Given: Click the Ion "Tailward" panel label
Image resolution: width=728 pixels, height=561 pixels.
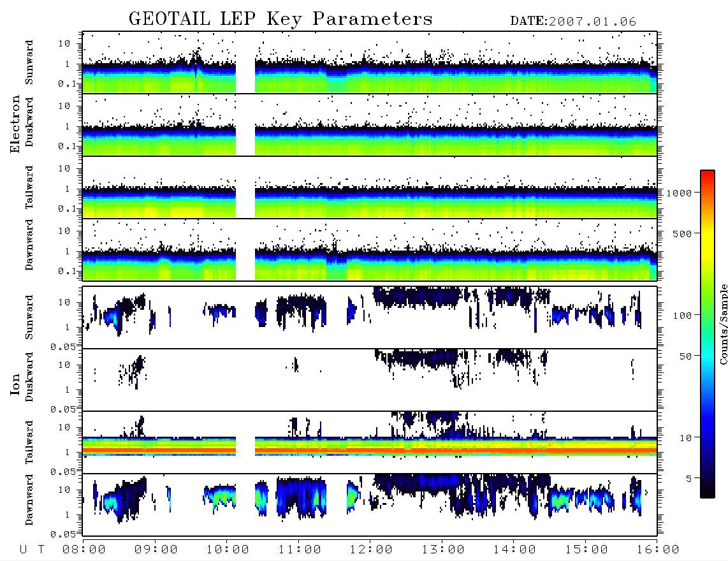Looking at the screenshot, I should coord(29,442).
